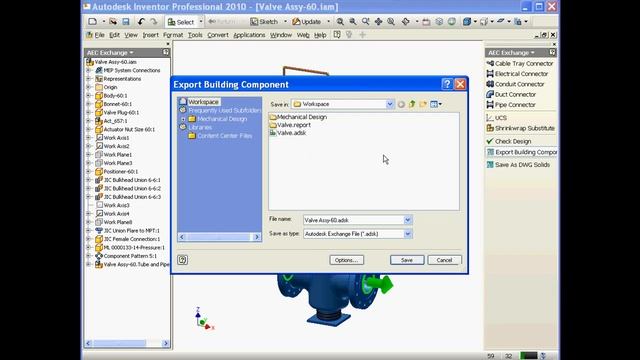Click the Zoom All magnifier icon
This screenshot has width=640, height=360.
click(340, 22)
